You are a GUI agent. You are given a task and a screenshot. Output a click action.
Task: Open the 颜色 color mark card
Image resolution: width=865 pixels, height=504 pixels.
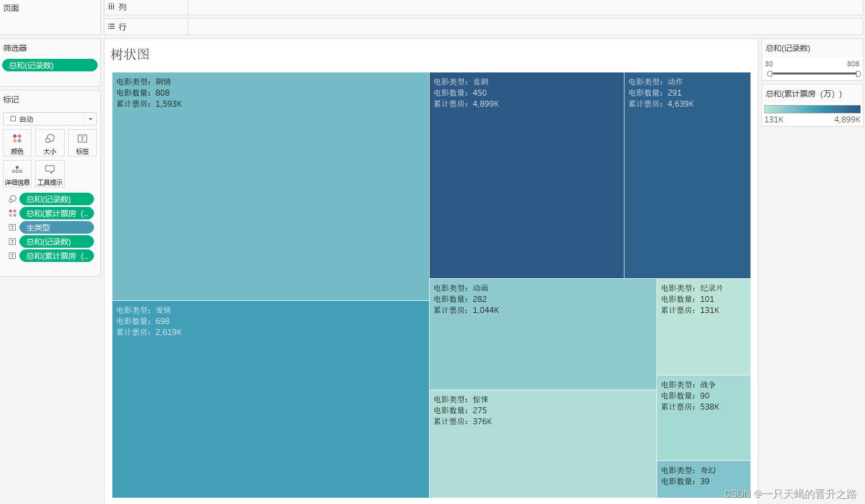[17, 143]
